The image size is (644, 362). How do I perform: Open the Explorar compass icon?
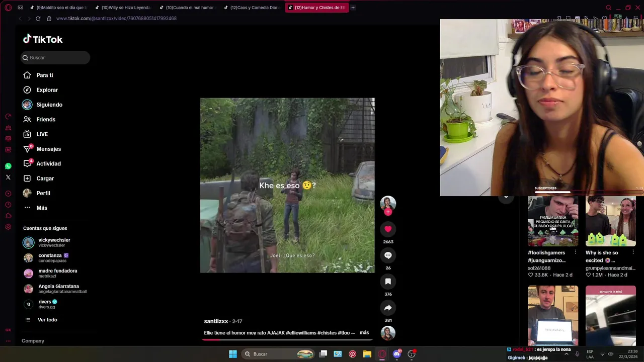pyautogui.click(x=27, y=90)
